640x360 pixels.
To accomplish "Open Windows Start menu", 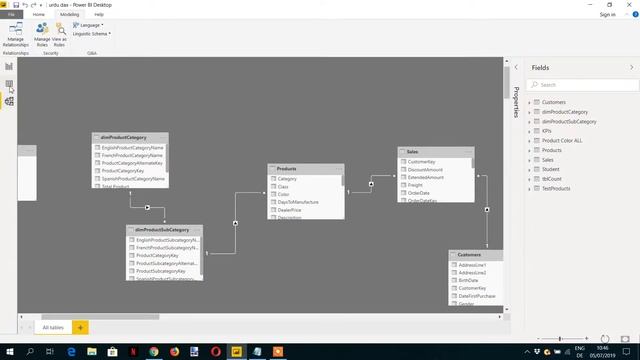I will 9,351.
